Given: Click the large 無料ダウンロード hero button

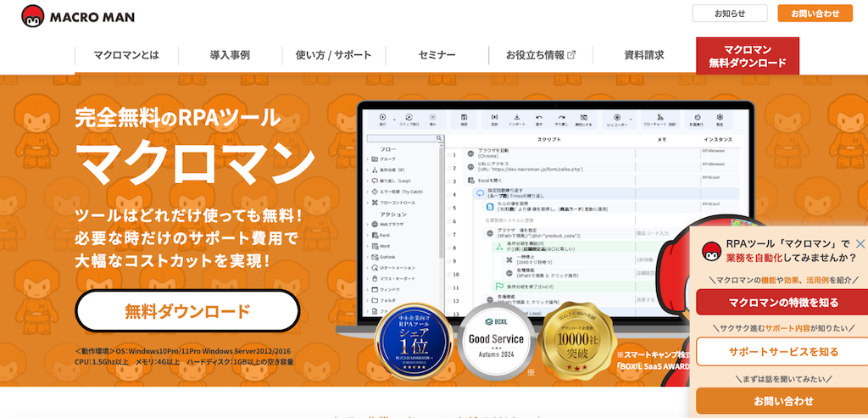Looking at the screenshot, I should click(x=187, y=311).
